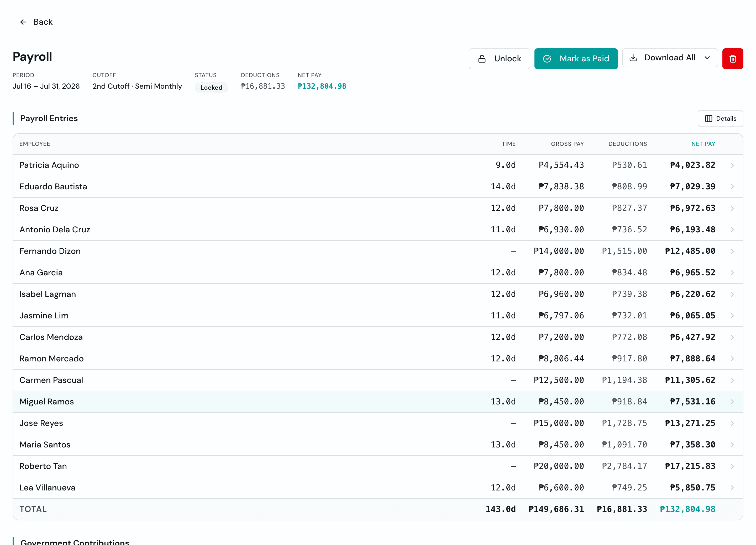
Task: Click header net pay ₱132,804.98
Action: pos(322,86)
